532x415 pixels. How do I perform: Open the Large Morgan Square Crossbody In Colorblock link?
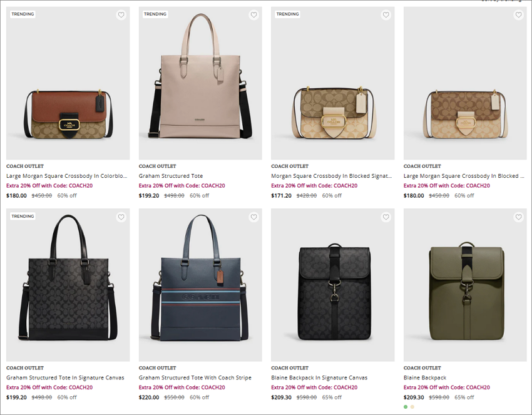[67, 176]
